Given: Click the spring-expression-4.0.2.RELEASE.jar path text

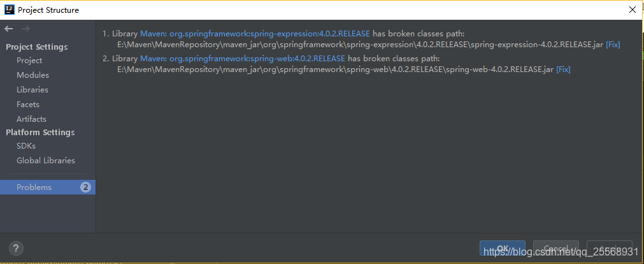Looking at the screenshot, I should pos(360,45).
